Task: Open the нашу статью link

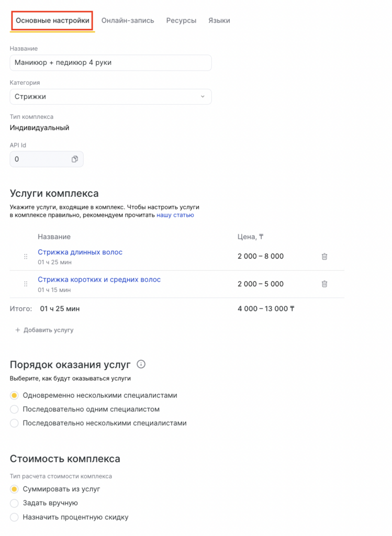Action: click(x=175, y=215)
